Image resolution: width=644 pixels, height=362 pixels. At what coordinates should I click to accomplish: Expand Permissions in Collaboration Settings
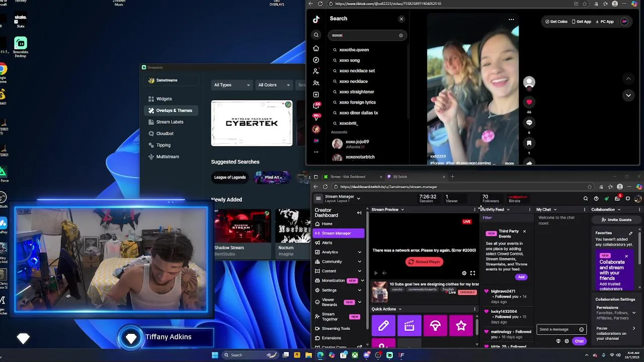coord(633,313)
